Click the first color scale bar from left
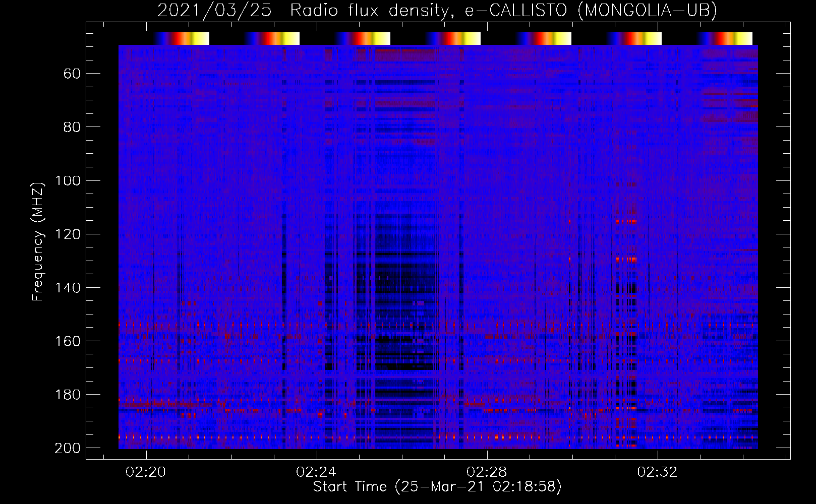The image size is (816, 504). click(x=182, y=39)
